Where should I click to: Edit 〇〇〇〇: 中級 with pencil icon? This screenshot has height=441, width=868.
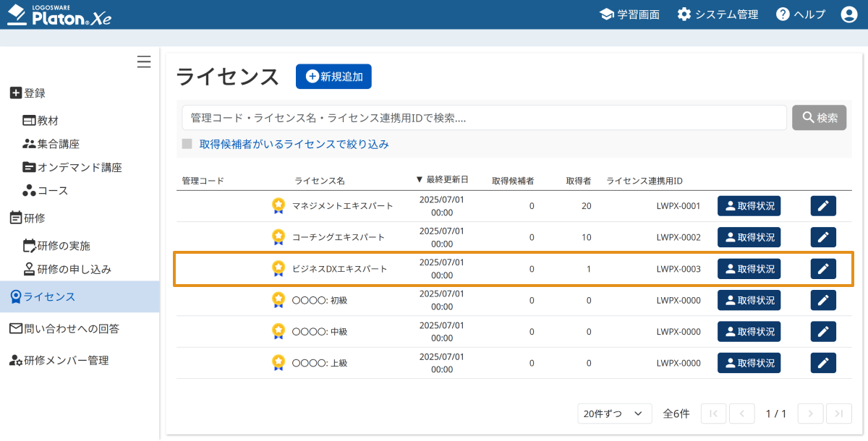[x=823, y=332]
